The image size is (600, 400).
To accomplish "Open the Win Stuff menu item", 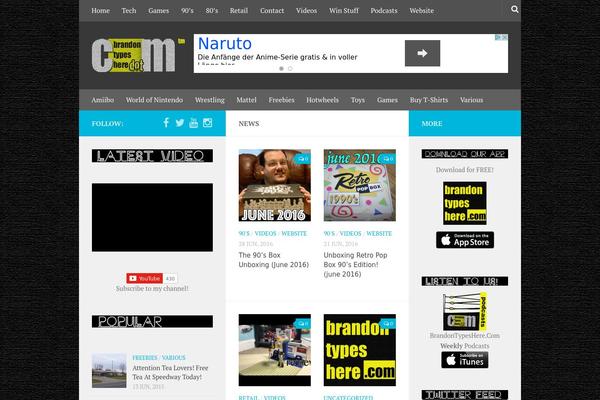I will click(344, 11).
